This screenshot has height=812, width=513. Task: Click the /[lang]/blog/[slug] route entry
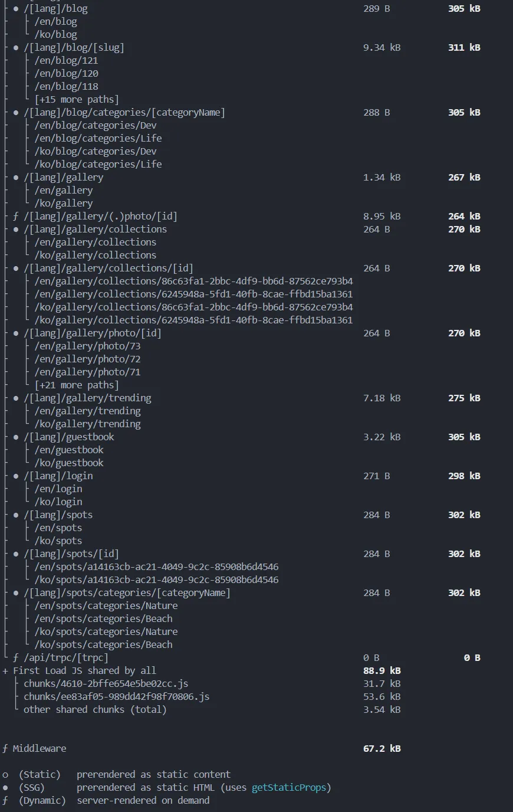click(x=74, y=47)
